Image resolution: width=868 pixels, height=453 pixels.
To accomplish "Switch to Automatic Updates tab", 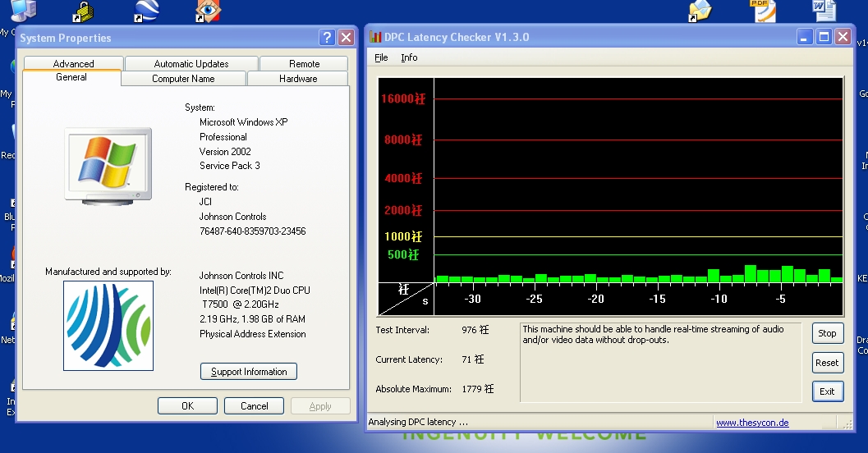I will tap(191, 64).
